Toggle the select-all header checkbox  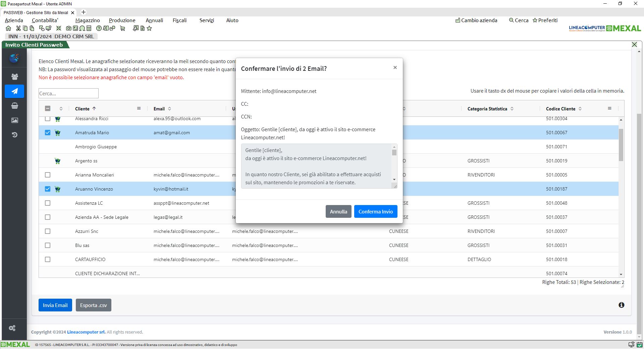tap(48, 108)
